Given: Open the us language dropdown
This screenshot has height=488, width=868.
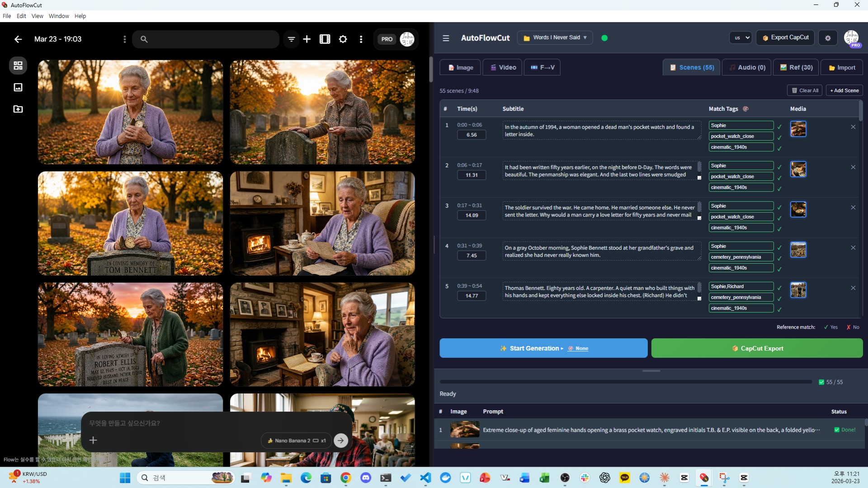Looking at the screenshot, I should [741, 38].
